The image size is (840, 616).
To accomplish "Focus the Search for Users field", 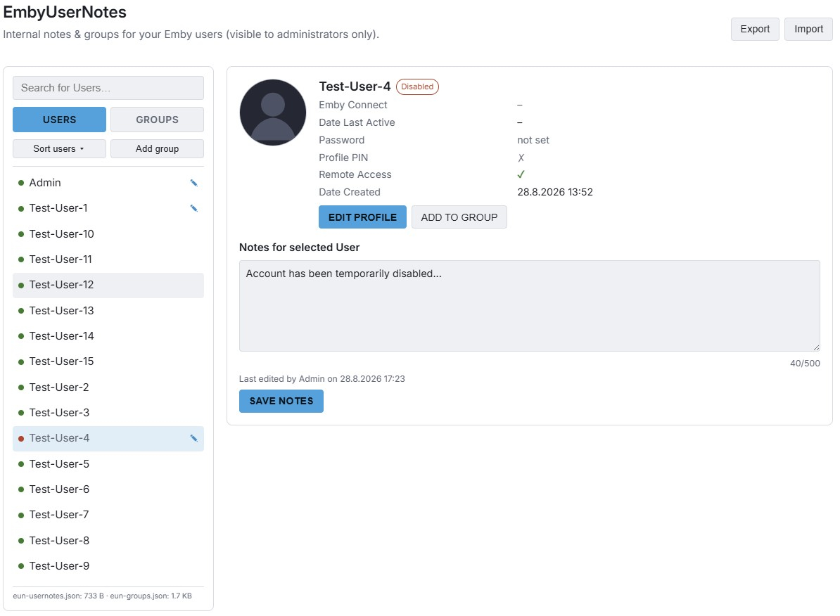I will coord(108,88).
